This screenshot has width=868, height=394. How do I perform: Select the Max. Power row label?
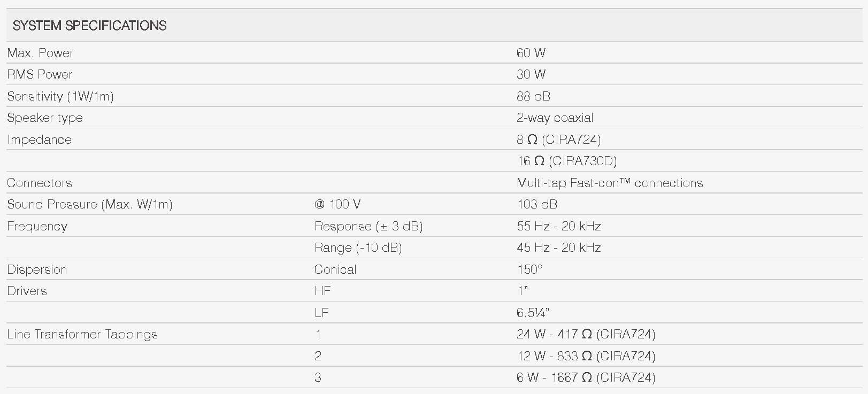(40, 53)
